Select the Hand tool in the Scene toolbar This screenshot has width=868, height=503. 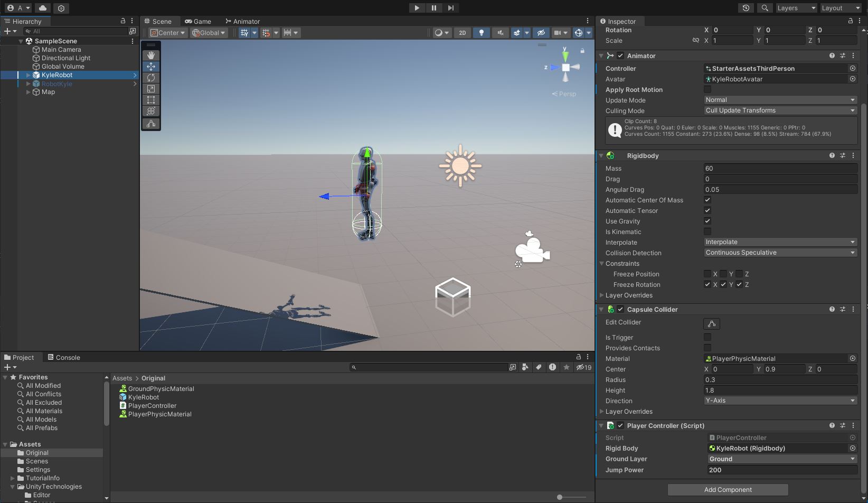(151, 55)
